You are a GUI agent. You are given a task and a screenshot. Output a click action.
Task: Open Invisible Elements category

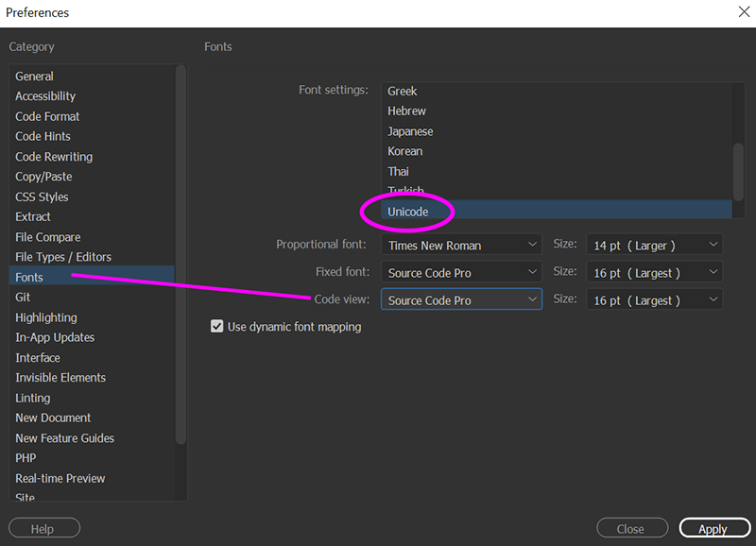click(92, 378)
